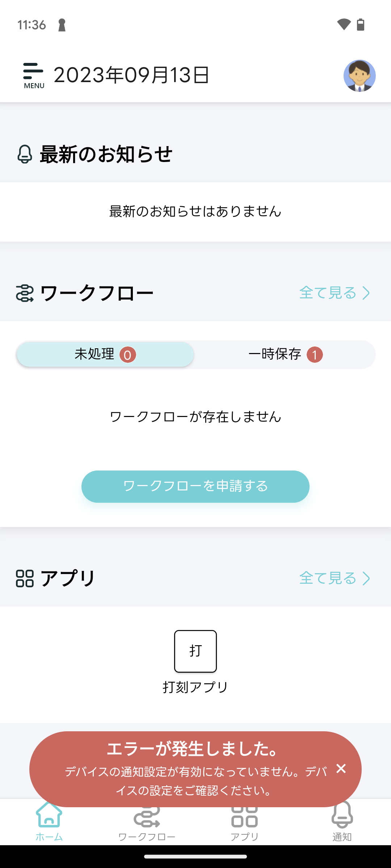Screen dimensions: 391x868
Task: Dismiss the error notification with X
Action: [x=341, y=769]
